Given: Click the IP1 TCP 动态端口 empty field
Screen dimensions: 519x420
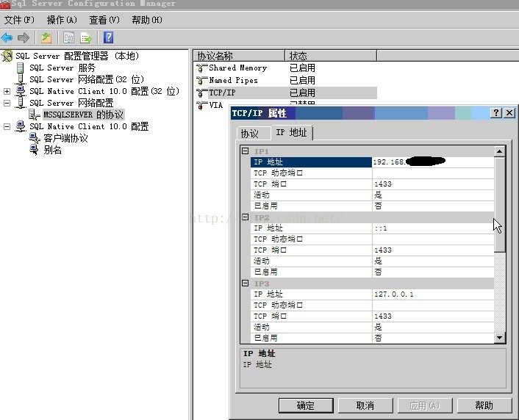Looking at the screenshot, I should click(x=433, y=173).
